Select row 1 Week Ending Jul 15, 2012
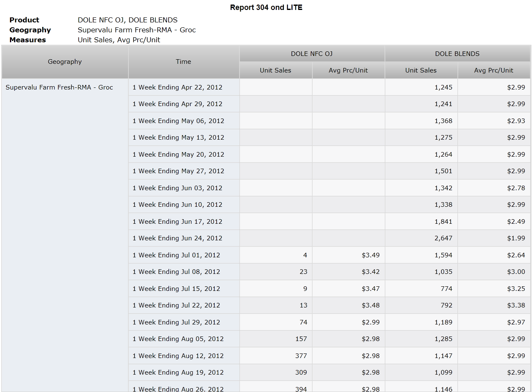 184,289
